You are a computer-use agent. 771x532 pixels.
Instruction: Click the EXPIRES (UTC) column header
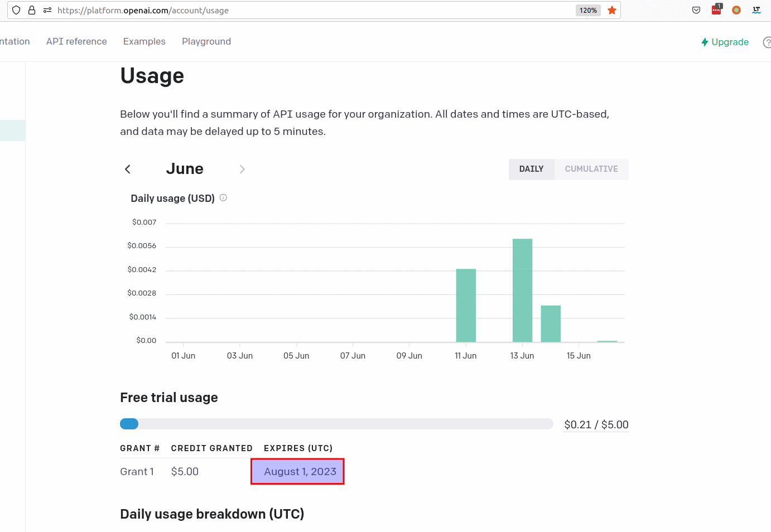pyautogui.click(x=298, y=448)
